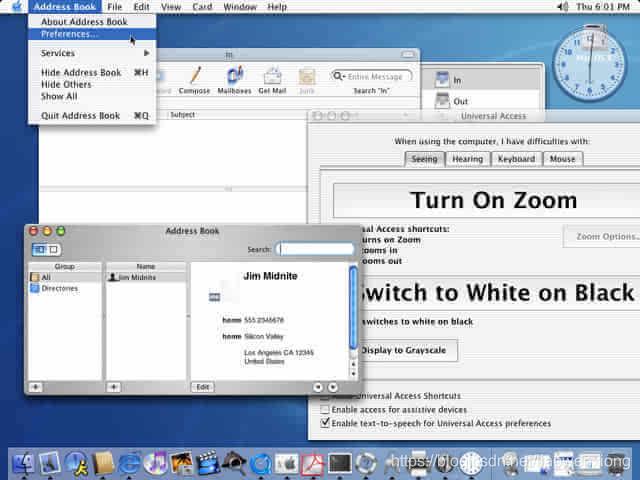Go to previous card arrow button

pyautogui.click(x=318, y=387)
